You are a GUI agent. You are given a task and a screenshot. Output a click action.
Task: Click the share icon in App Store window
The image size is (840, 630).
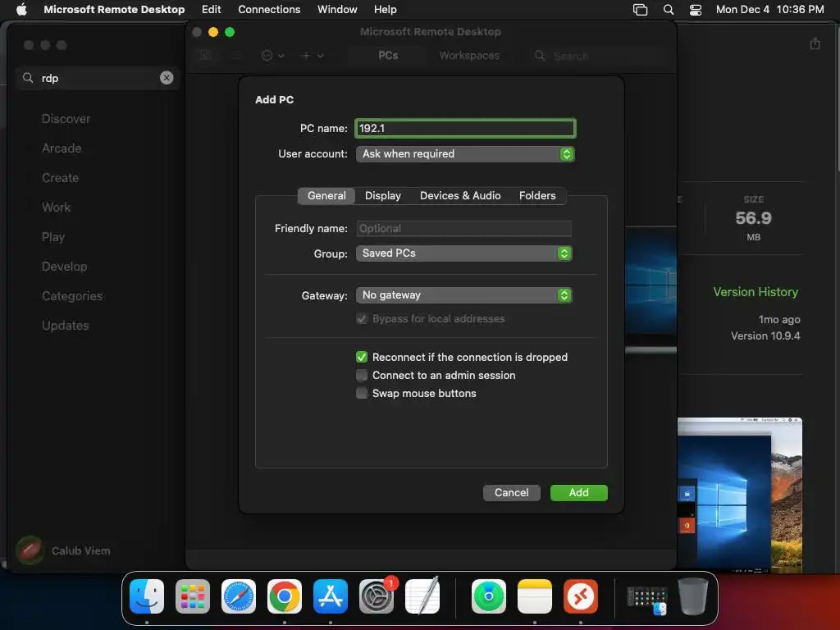(x=815, y=44)
